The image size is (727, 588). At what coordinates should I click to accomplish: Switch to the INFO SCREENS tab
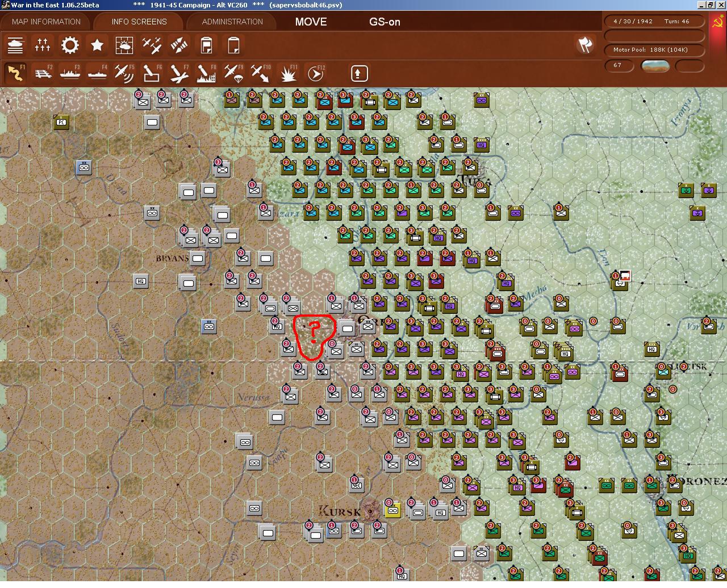point(139,22)
